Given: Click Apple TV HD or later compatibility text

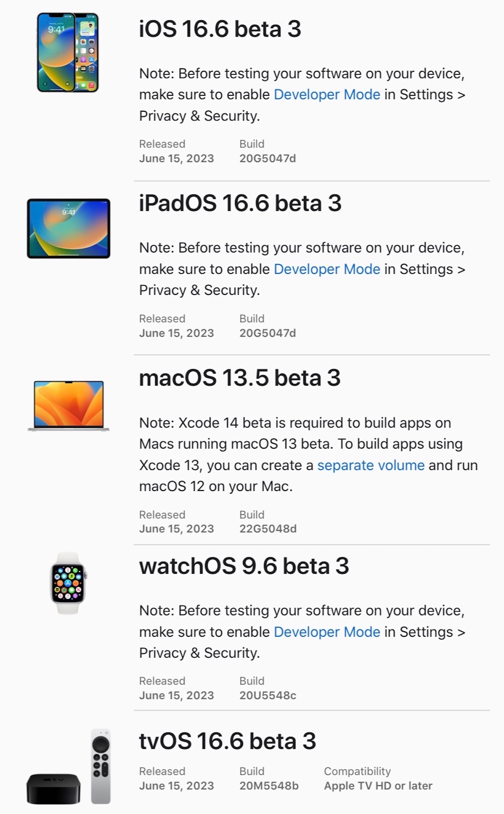Looking at the screenshot, I should coord(378,785).
